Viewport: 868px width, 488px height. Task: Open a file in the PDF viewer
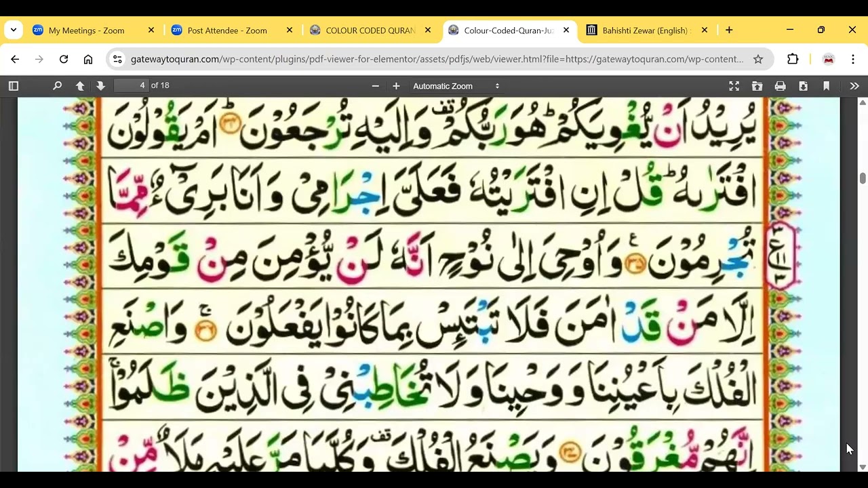(x=757, y=86)
